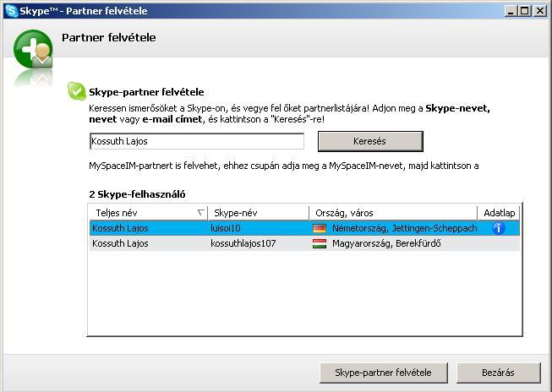552x392 pixels.
Task: Click the German flag icon
Action: click(x=319, y=228)
